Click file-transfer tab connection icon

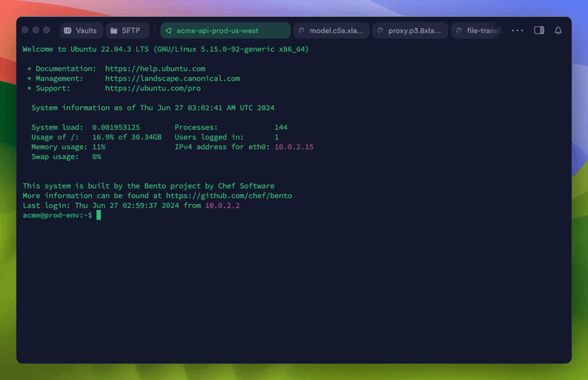tap(459, 31)
